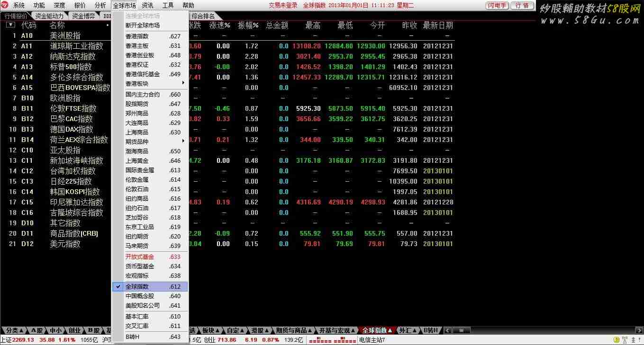Open the 外汇 bottom tab

(x=408, y=330)
